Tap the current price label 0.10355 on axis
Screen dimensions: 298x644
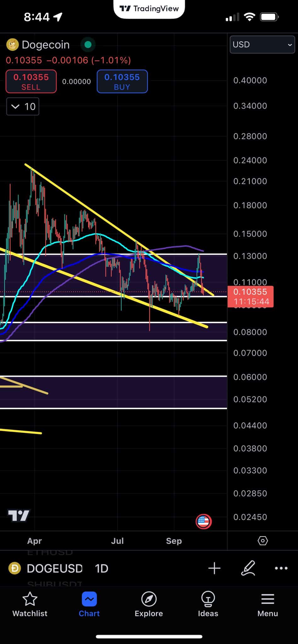(250, 297)
